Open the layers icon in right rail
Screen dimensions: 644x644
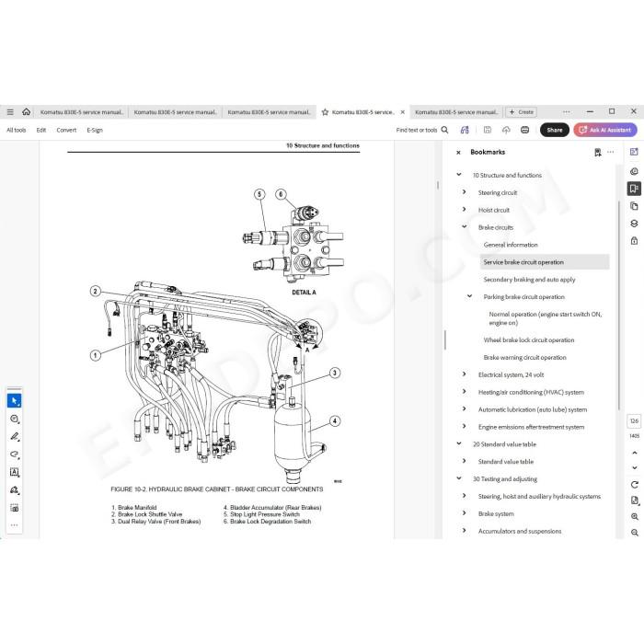[634, 224]
